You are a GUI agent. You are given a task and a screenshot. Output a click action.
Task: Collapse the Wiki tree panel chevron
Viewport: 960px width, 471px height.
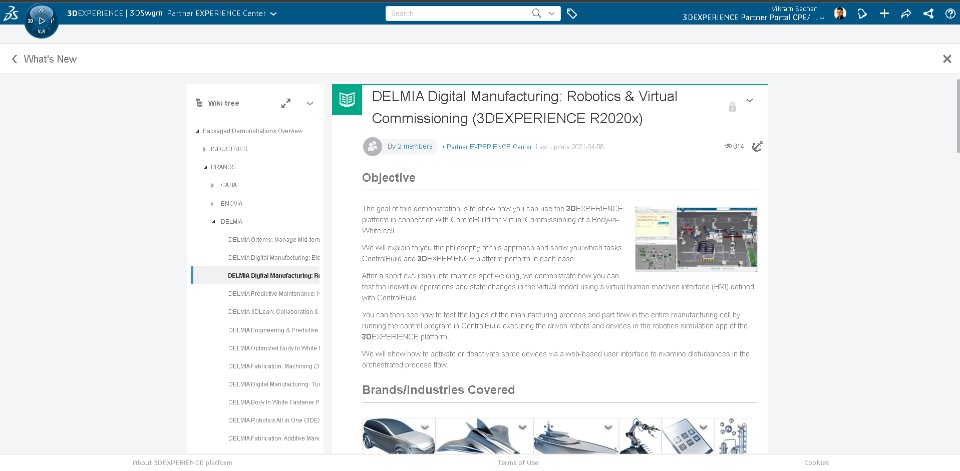pyautogui.click(x=310, y=104)
